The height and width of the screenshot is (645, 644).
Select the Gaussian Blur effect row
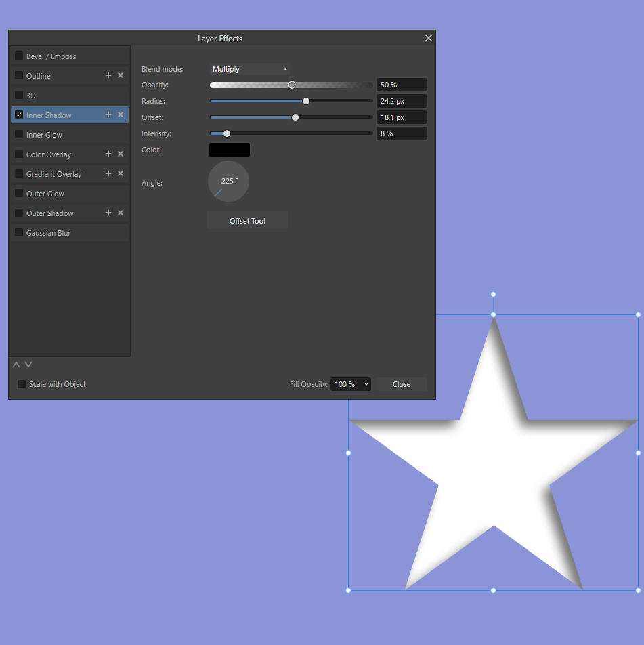click(x=70, y=233)
